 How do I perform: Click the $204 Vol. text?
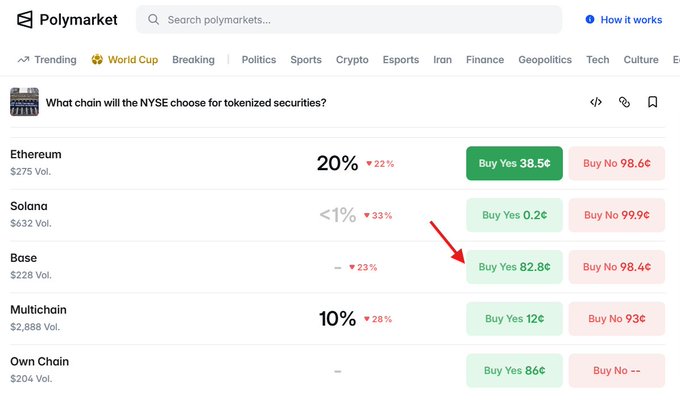coord(31,379)
